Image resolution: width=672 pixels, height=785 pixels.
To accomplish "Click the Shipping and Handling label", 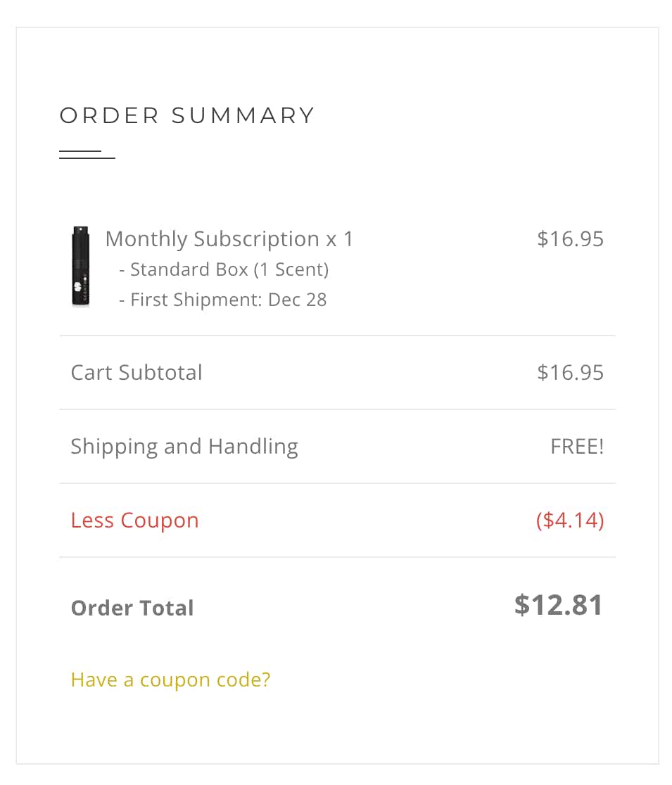I will (x=184, y=447).
